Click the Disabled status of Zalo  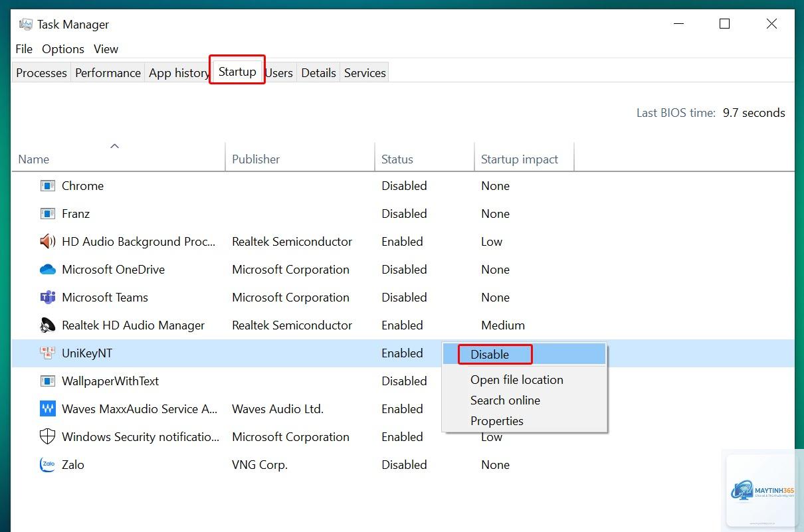coord(404,465)
